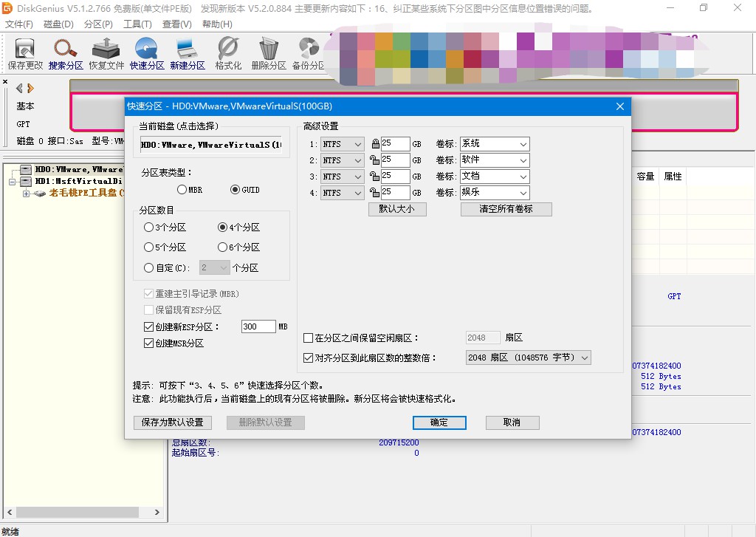756x537 pixels.
Task: Confirm with the 确定 button
Action: point(439,423)
